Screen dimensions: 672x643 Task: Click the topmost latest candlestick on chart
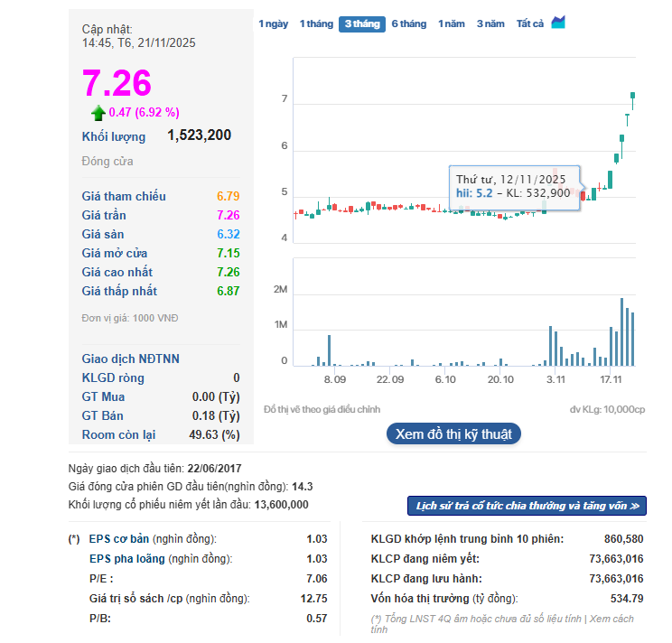pos(633,96)
